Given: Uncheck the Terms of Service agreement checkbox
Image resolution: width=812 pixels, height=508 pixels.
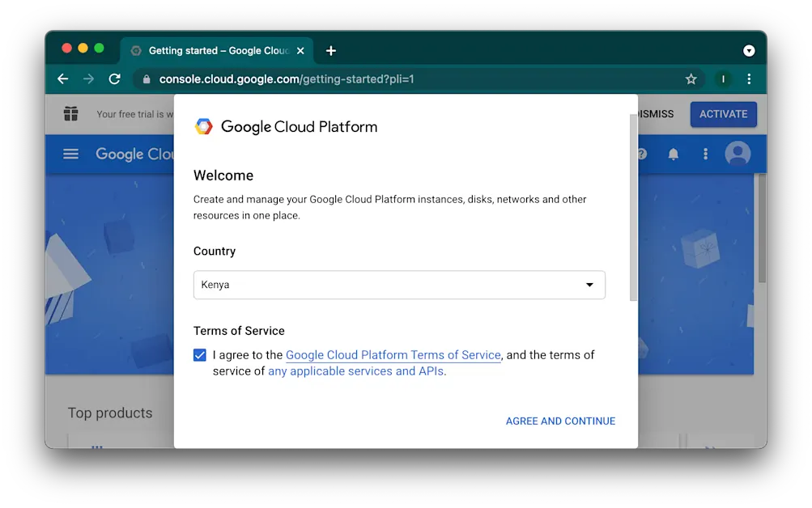Looking at the screenshot, I should [199, 355].
